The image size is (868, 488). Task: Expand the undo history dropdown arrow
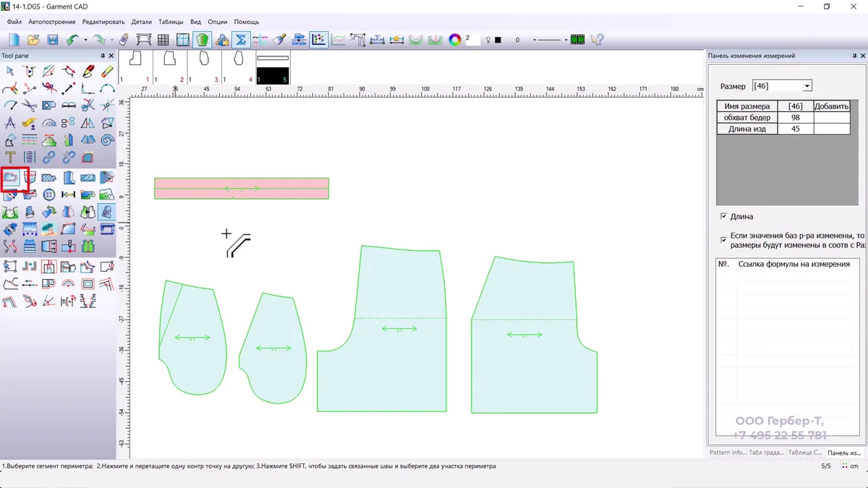click(x=85, y=40)
